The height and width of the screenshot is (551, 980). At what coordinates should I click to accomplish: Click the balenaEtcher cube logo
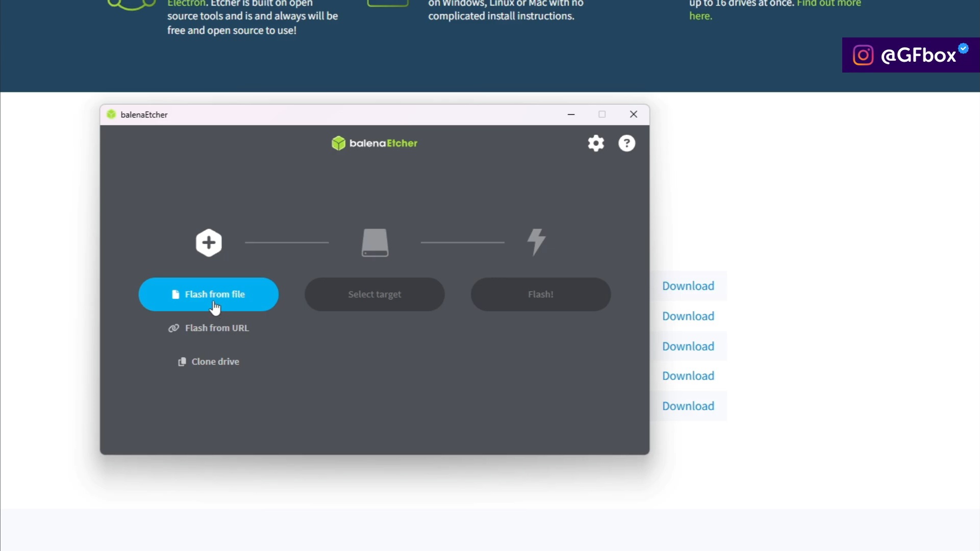point(338,143)
